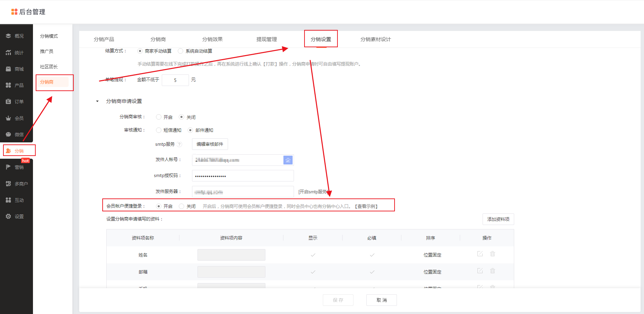Click the 必填 checkmark in 姓名 row
Viewport: 644px width, 314px height.
click(372, 255)
